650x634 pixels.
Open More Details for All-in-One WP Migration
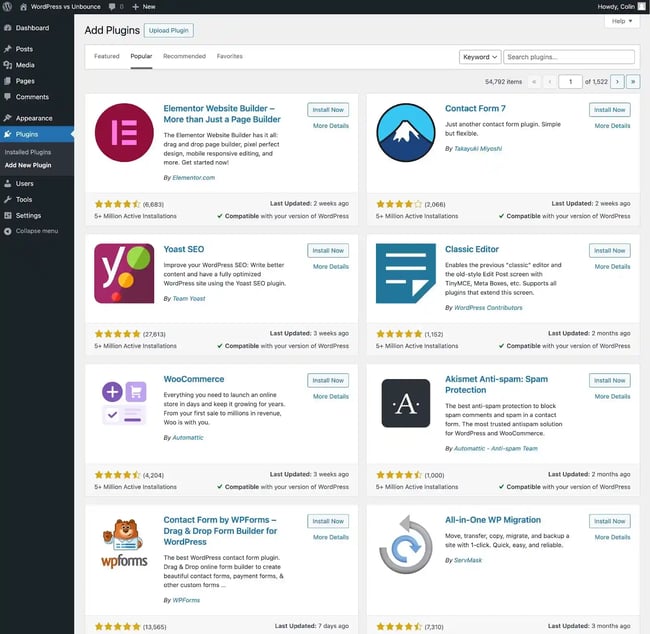tap(612, 537)
